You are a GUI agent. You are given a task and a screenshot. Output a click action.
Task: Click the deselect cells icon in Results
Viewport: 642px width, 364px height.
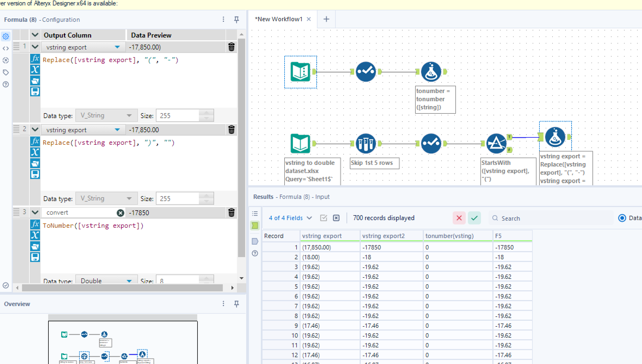click(x=336, y=218)
